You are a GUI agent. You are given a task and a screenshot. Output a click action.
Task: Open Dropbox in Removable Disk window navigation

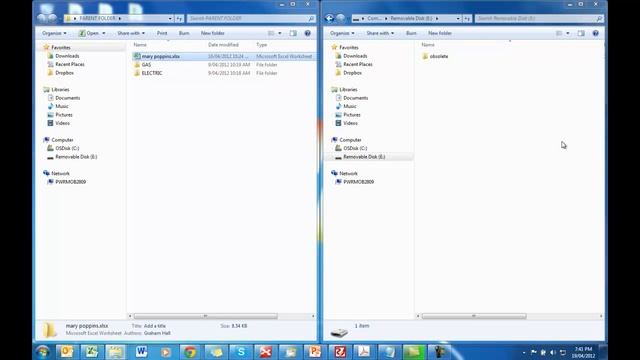pyautogui.click(x=352, y=73)
